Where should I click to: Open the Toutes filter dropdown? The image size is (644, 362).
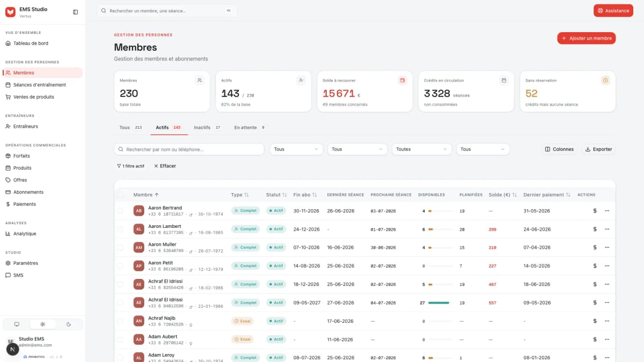coord(422,149)
